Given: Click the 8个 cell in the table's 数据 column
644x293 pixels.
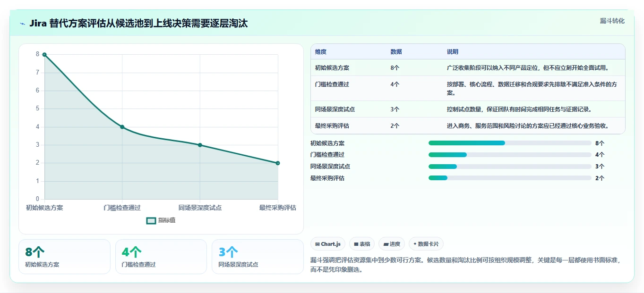Looking at the screenshot, I should pos(395,68).
